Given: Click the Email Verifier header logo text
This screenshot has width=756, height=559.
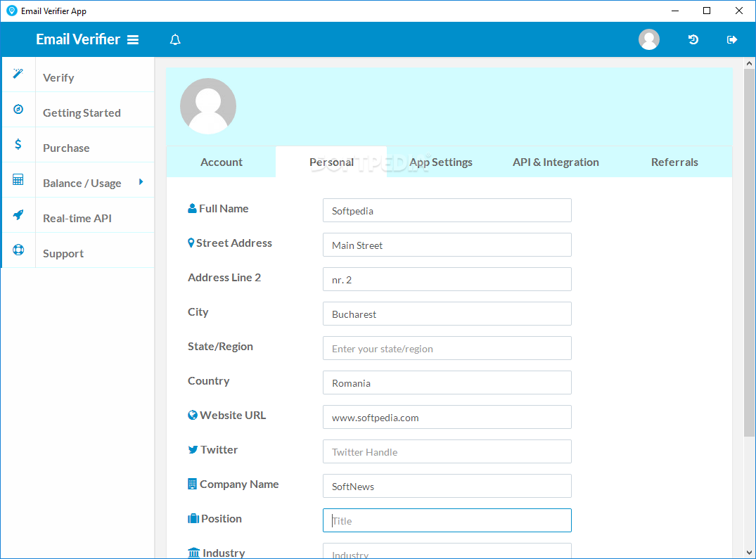Looking at the screenshot, I should pos(77,39).
